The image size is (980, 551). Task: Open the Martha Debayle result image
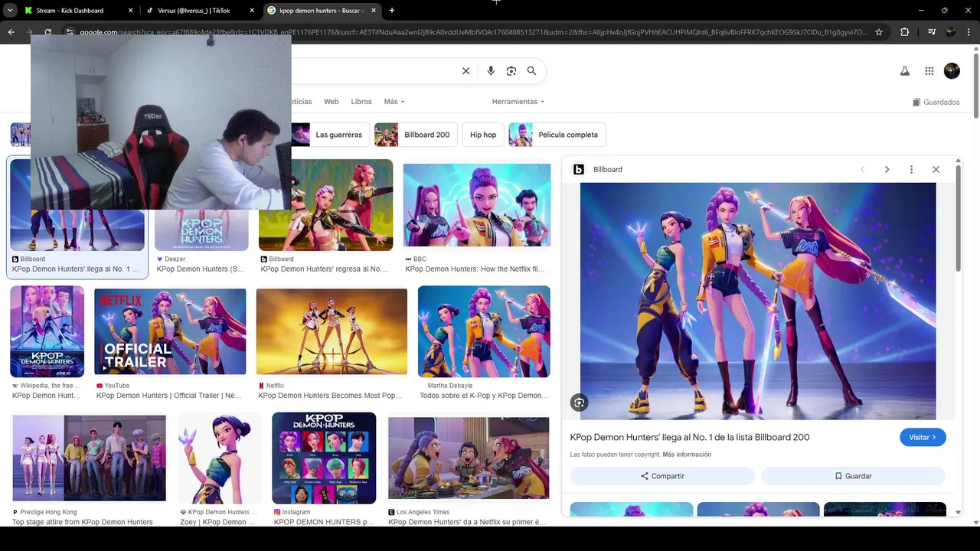click(x=484, y=331)
